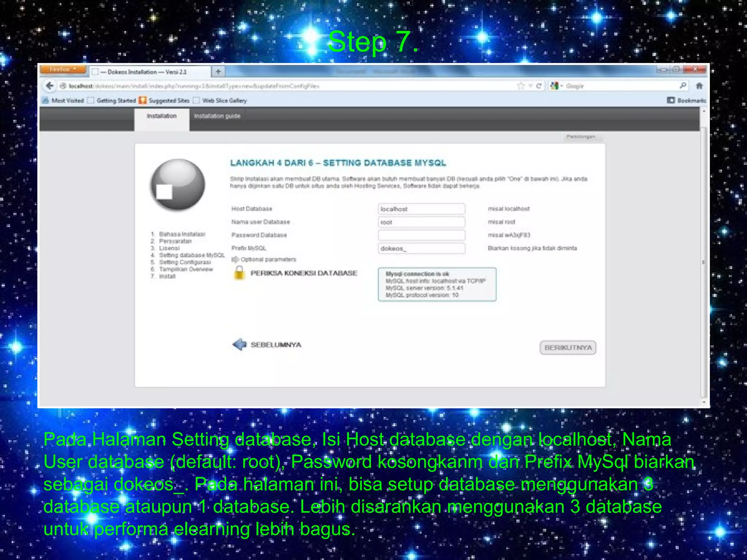747x560 pixels.
Task: Click the blue Sebelumnya back arrow icon
Action: click(239, 344)
